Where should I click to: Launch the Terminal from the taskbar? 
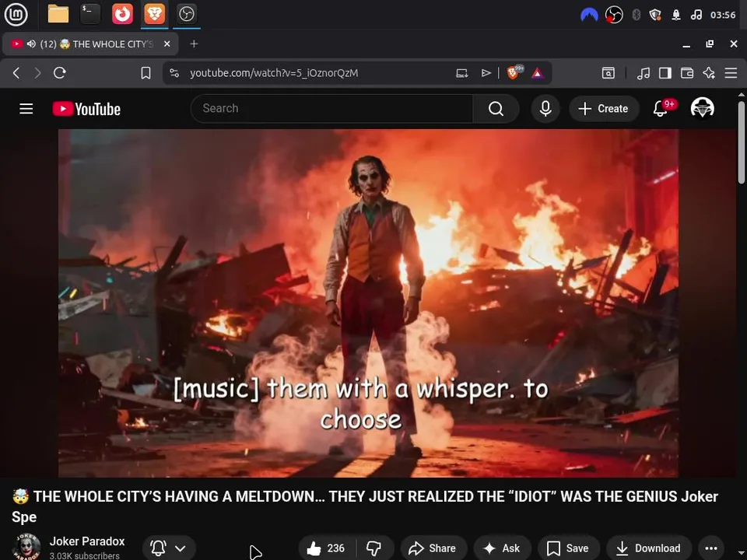click(x=90, y=14)
